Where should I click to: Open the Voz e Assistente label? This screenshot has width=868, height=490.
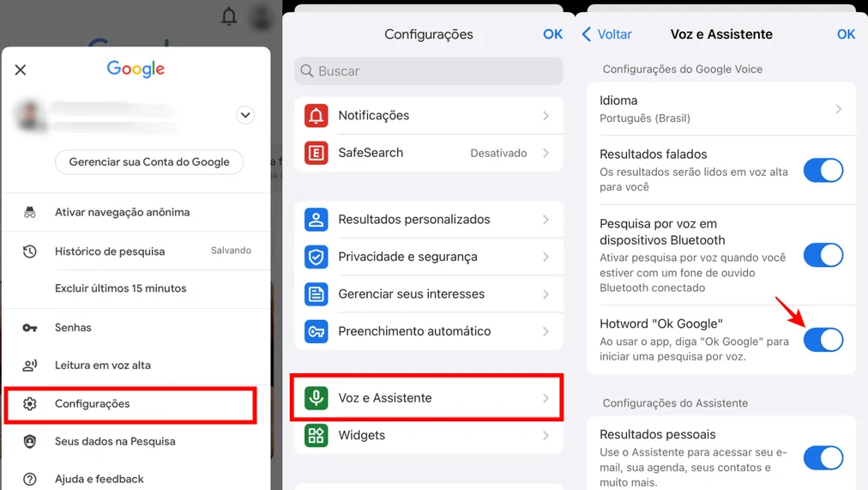(x=385, y=398)
